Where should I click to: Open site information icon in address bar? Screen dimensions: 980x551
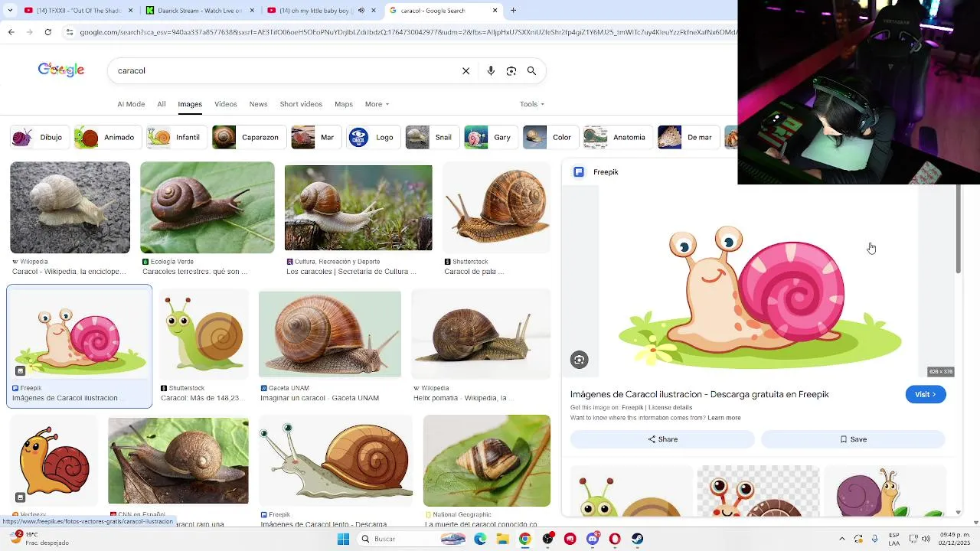(70, 32)
